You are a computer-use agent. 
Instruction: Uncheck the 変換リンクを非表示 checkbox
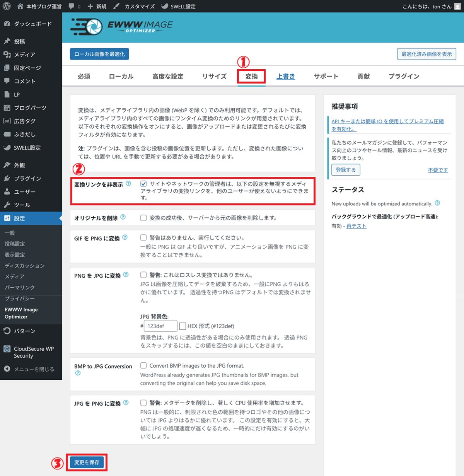pos(143,184)
